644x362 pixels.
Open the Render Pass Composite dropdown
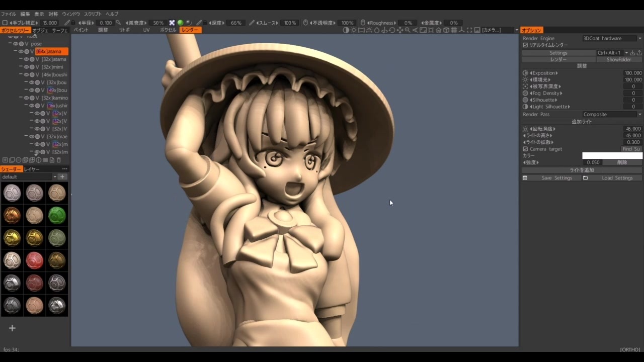tap(612, 115)
